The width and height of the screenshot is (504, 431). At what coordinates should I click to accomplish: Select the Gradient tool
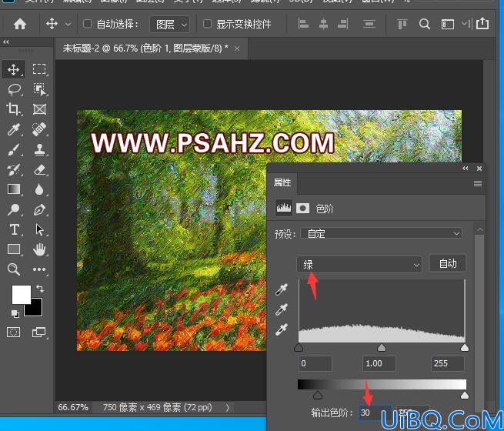click(14, 189)
